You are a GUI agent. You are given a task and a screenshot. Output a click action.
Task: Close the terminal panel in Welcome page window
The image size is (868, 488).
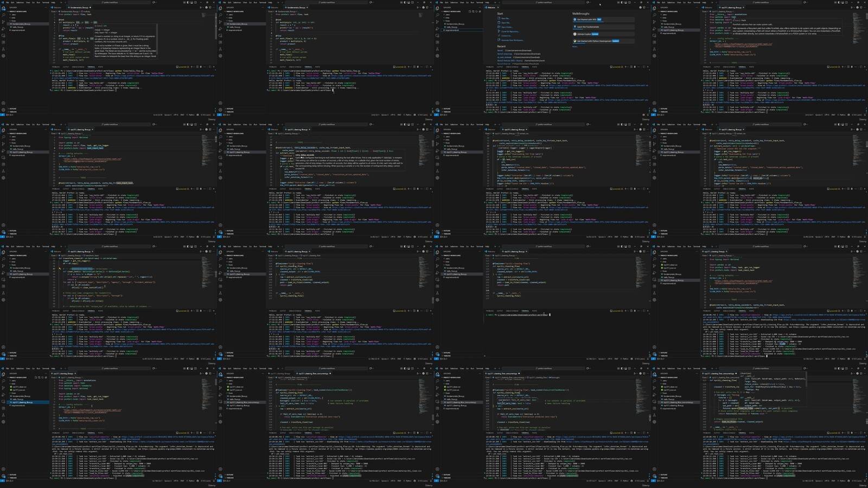pos(648,67)
